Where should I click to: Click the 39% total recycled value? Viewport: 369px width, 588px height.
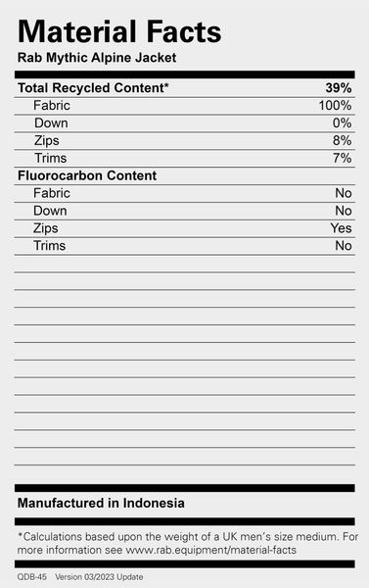click(339, 88)
